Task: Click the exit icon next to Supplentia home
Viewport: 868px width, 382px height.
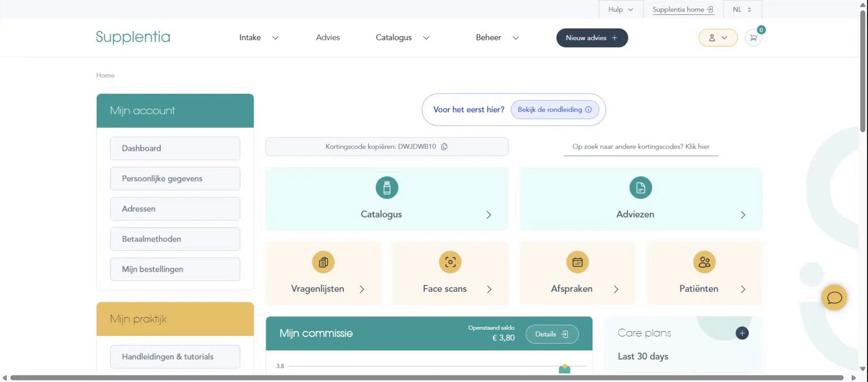Action: 711,10
